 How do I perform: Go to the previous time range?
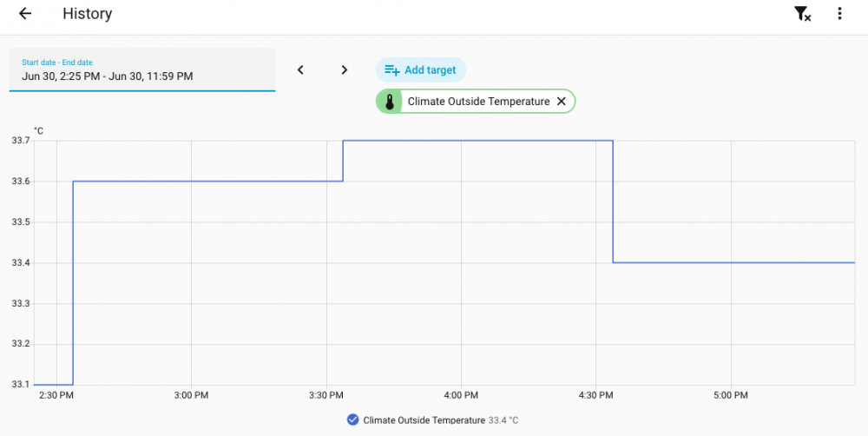(300, 69)
